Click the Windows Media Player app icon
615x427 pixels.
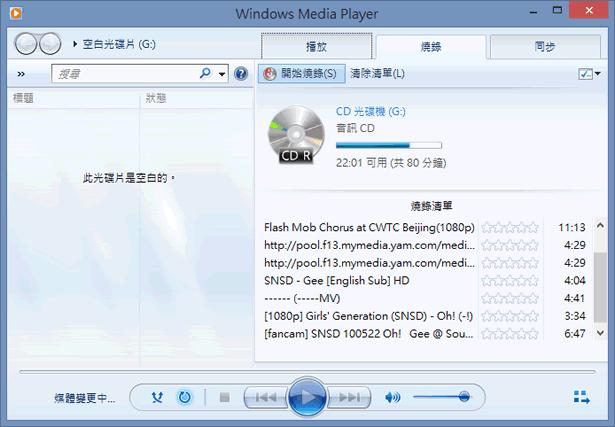(16, 13)
